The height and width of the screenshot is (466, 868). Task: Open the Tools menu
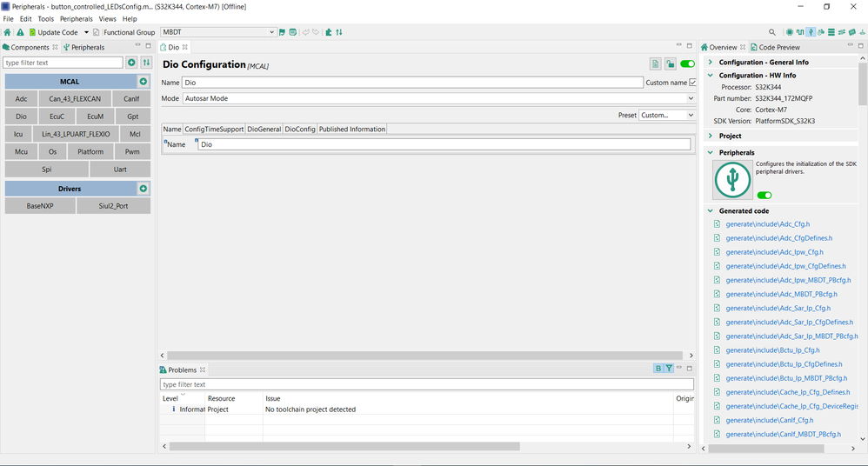[x=46, y=19]
